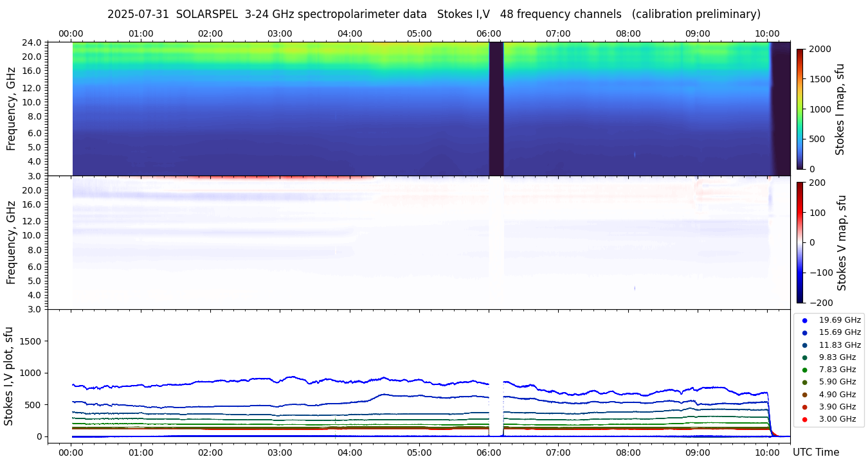Select the 4.90 GHz brown legend dot
Image resolution: width=868 pixels, height=466 pixels.
tap(804, 395)
